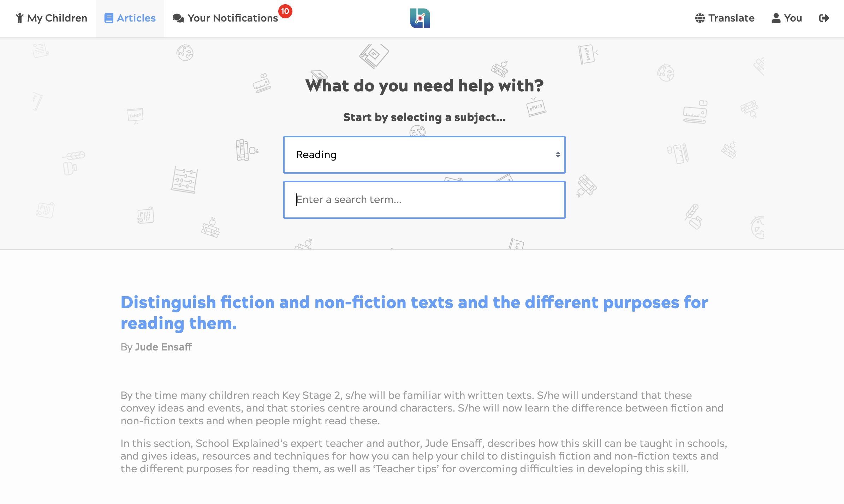Open Your Notifications text link

233,18
